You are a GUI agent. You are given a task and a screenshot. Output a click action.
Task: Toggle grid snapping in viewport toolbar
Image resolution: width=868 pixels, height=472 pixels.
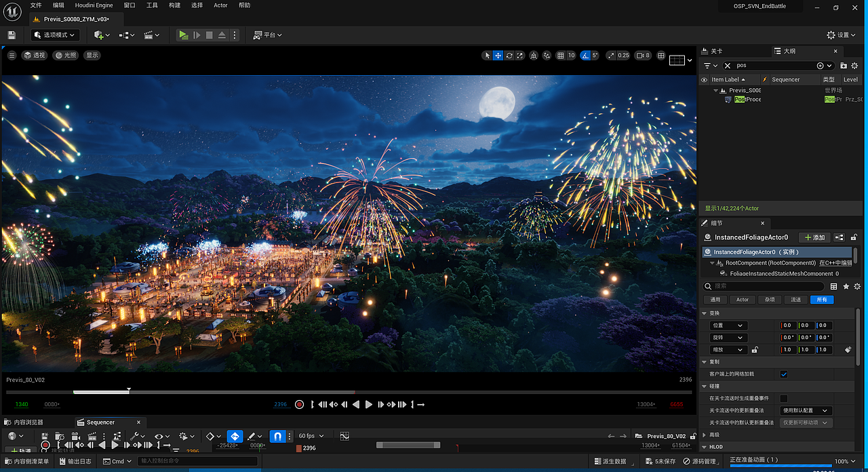pos(560,56)
